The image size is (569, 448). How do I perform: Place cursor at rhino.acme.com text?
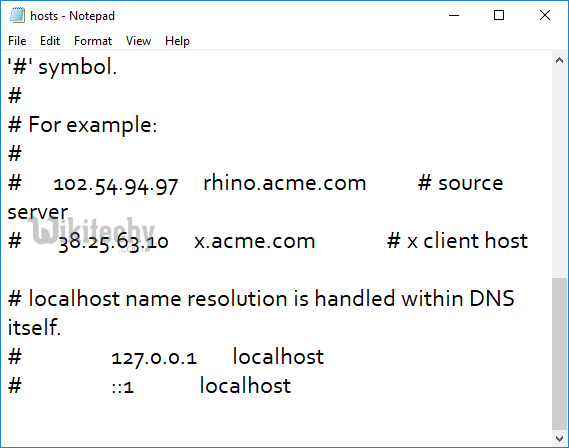pos(284,183)
